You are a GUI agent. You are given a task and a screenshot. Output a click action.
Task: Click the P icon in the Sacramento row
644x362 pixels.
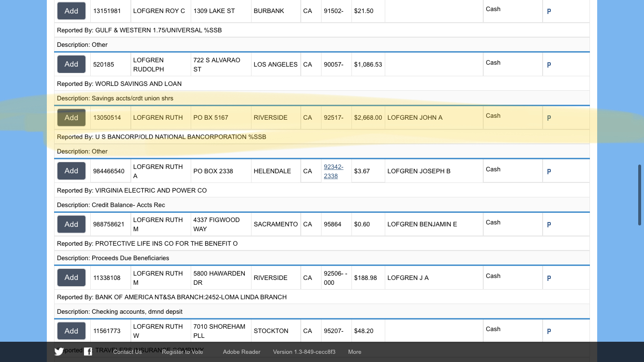coord(549,224)
